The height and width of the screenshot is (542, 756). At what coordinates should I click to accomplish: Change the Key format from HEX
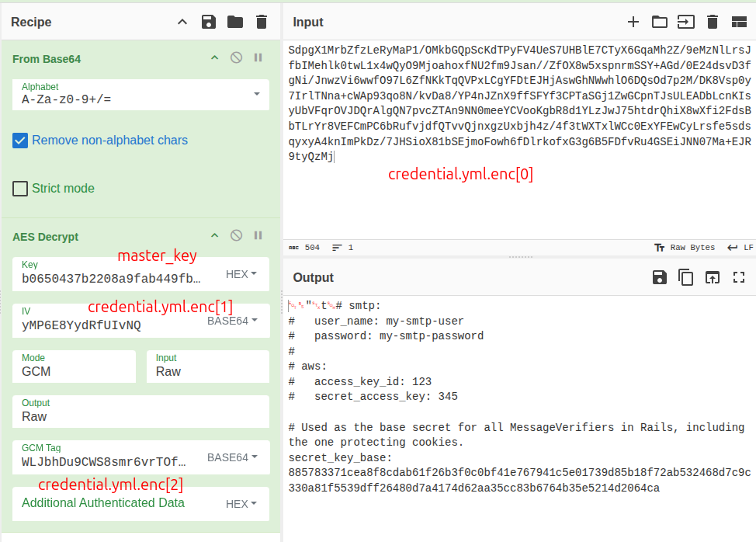tap(241, 274)
